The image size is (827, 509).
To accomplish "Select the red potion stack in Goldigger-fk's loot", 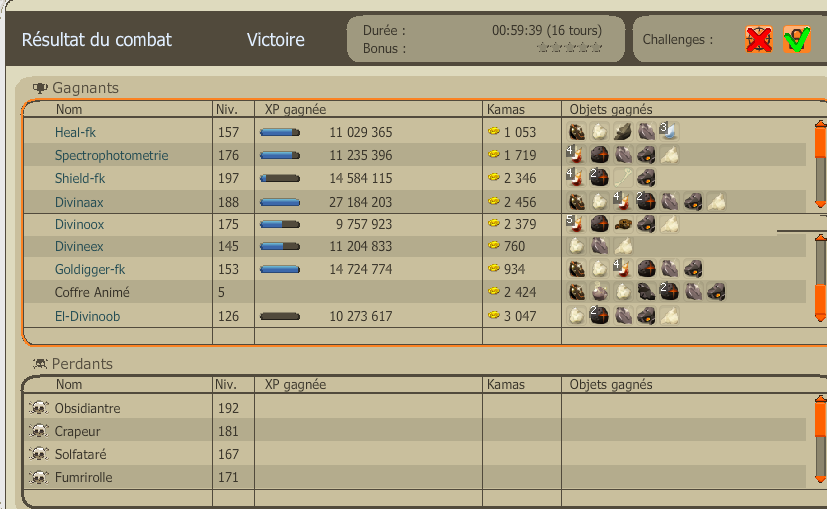I will tap(622, 268).
